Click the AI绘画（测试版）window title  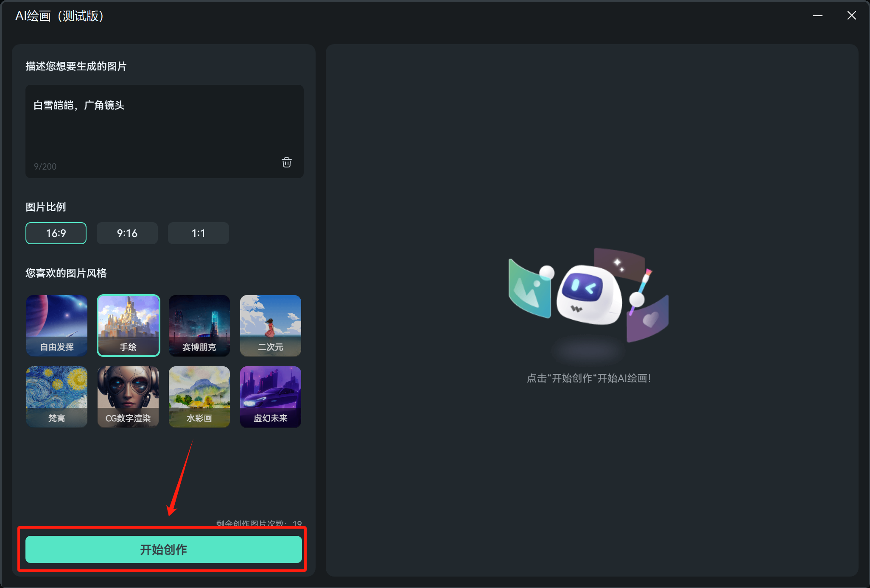[59, 16]
